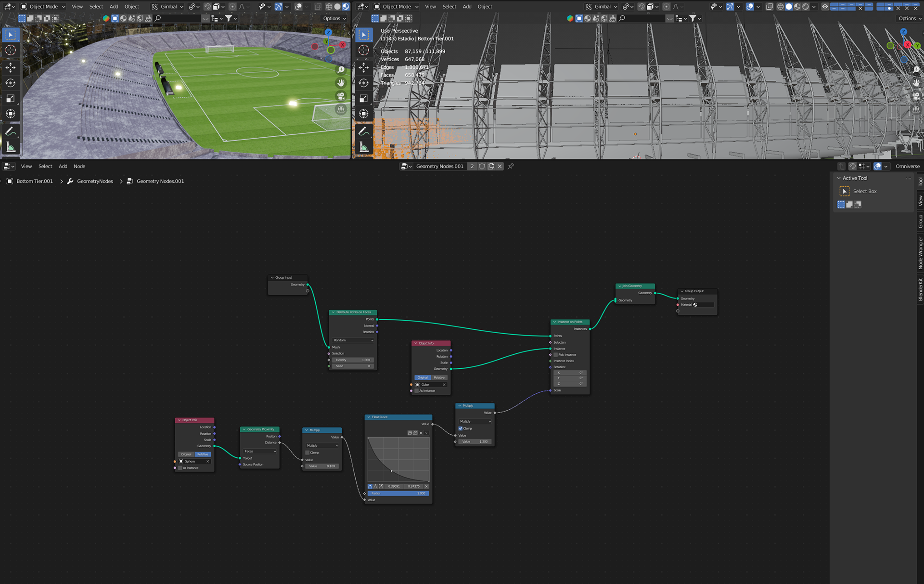Click the user count 2 button
The image size is (924, 584).
click(x=472, y=166)
